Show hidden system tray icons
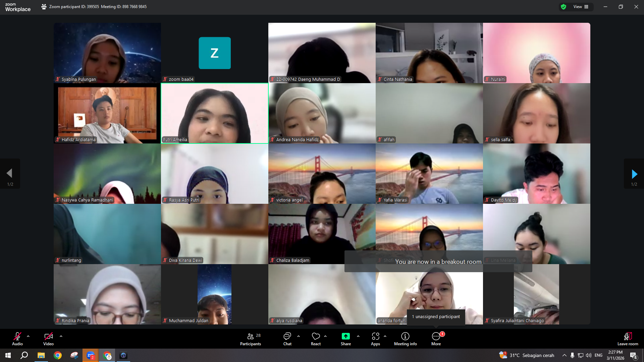644x362 pixels. [x=565, y=355]
